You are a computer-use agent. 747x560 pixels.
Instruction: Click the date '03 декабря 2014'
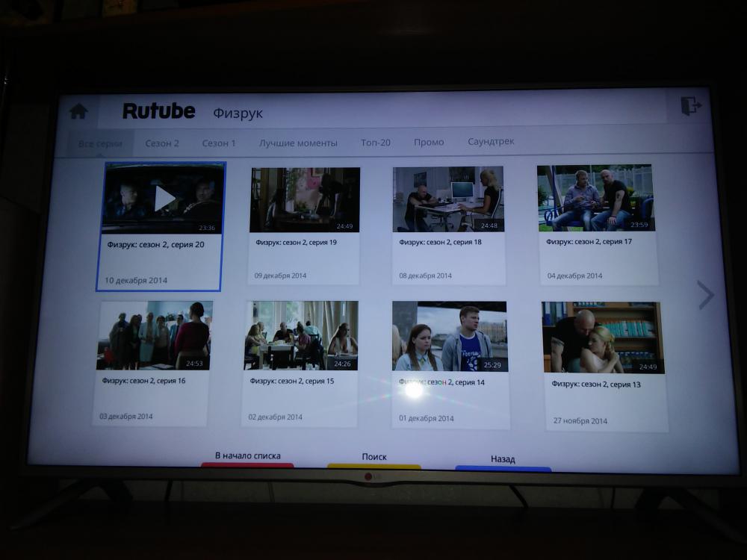(125, 416)
